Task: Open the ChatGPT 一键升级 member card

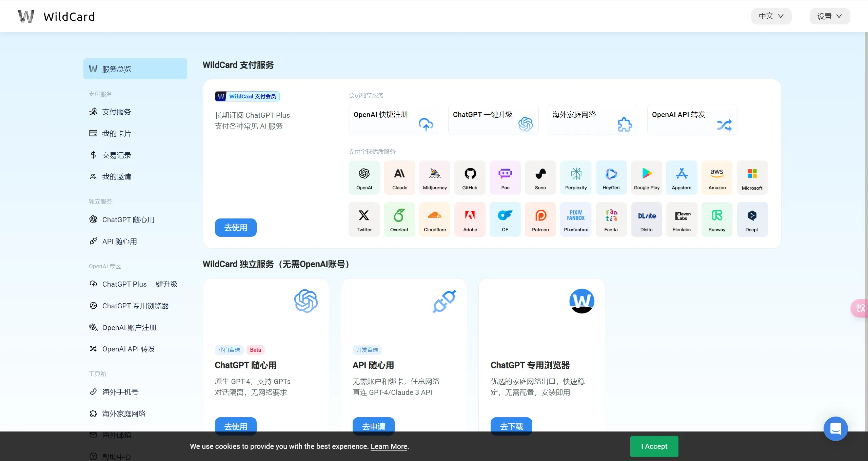Action: point(493,119)
